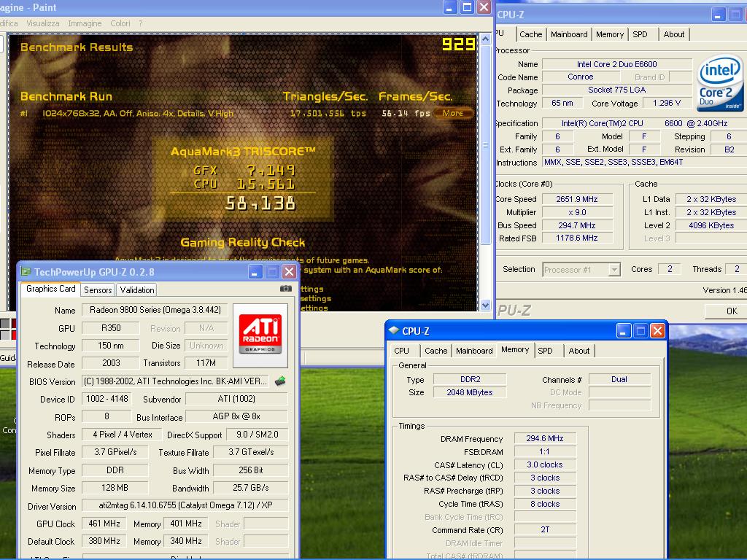
Task: Click the 294.6 MHz DRAM Frequency value
Action: point(545,438)
